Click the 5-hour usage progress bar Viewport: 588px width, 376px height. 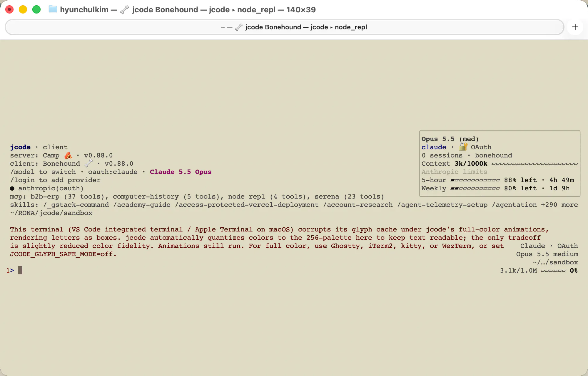point(475,180)
